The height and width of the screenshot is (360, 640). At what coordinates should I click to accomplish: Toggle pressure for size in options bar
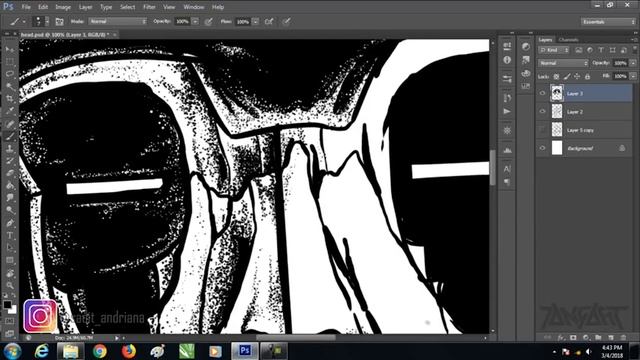[x=287, y=22]
